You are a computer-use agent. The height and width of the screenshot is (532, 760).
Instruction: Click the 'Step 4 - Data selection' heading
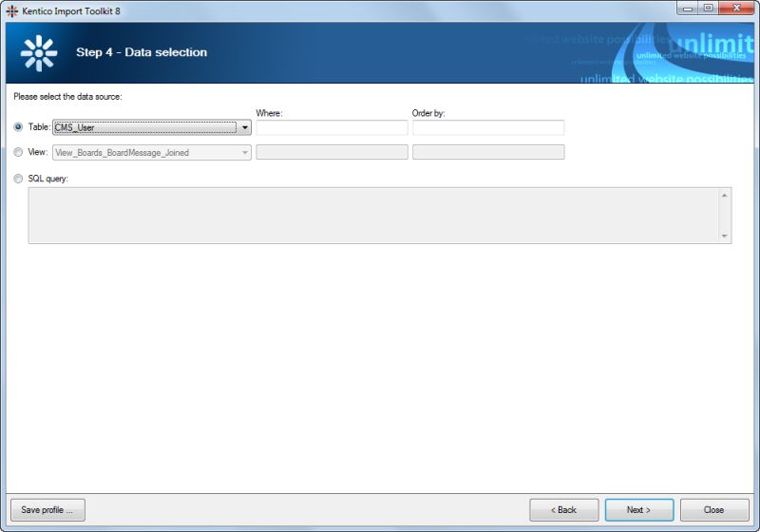coord(142,52)
